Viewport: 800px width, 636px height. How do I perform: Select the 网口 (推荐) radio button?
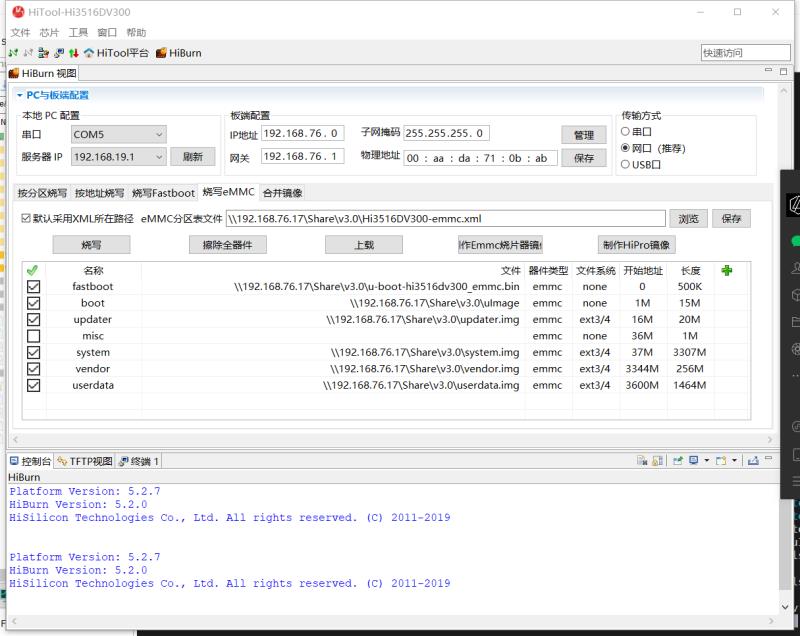click(x=625, y=148)
